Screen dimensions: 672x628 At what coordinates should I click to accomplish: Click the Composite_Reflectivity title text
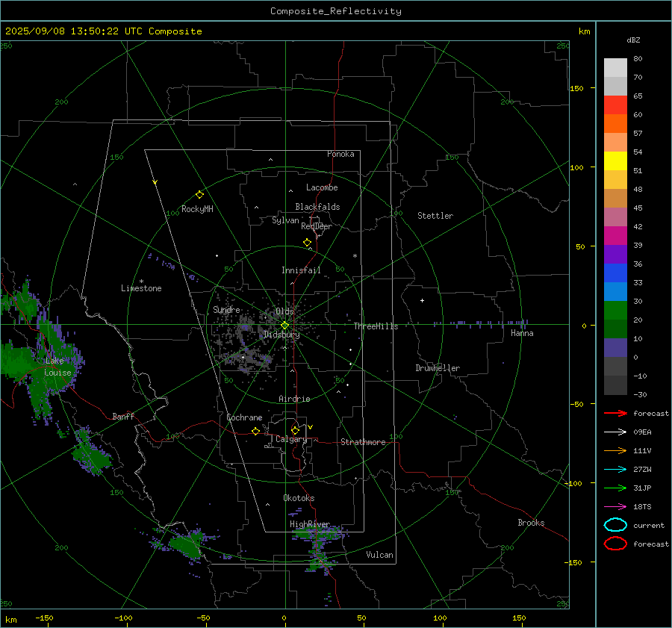(x=335, y=11)
